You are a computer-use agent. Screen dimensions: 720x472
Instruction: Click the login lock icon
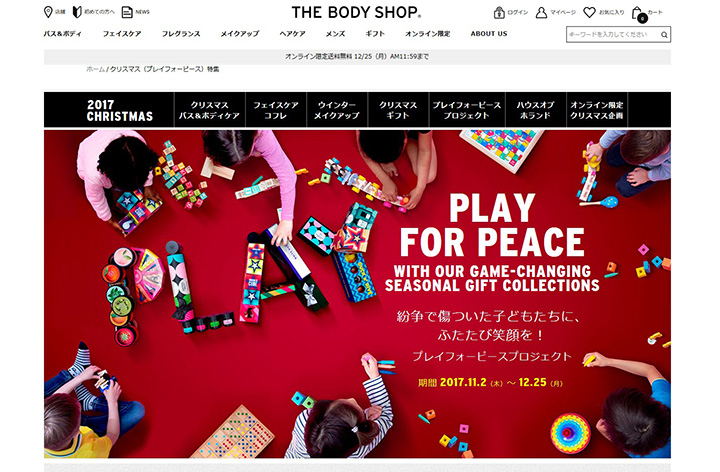click(x=499, y=12)
